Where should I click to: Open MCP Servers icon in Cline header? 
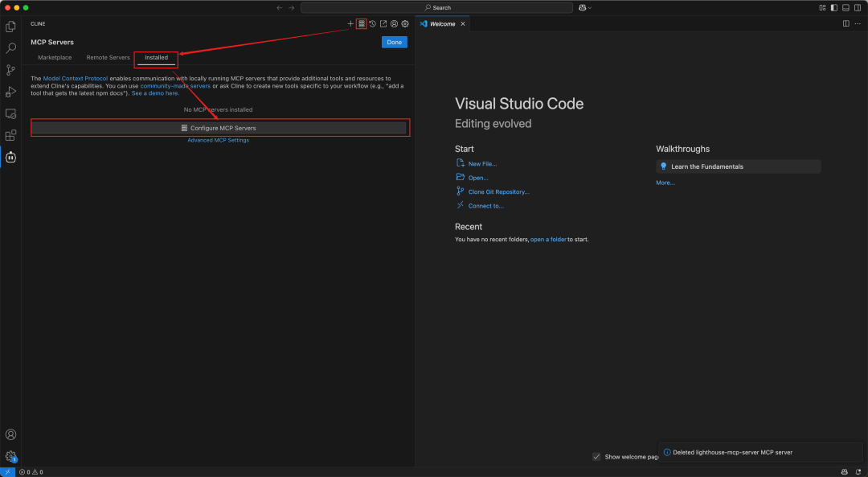coord(362,24)
